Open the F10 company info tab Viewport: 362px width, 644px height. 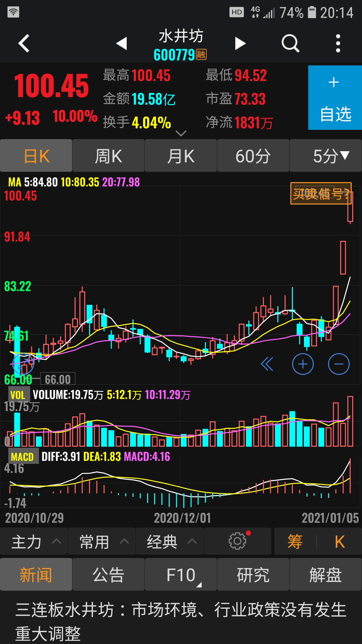coord(181,575)
